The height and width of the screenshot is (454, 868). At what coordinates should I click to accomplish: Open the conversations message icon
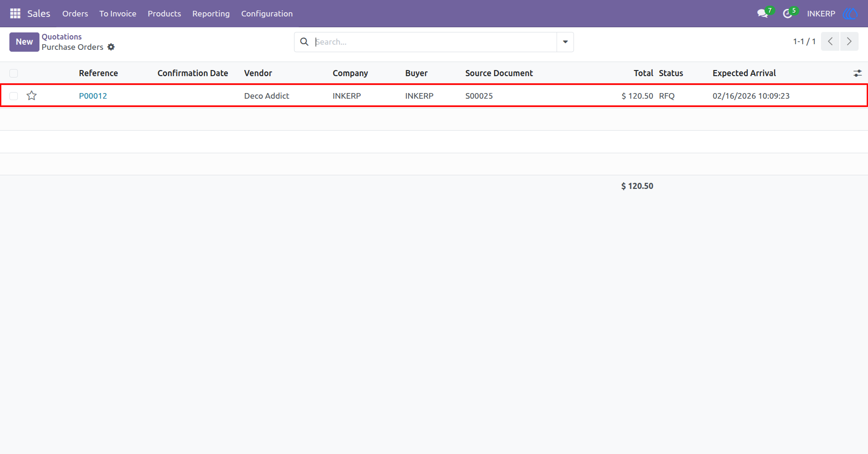click(x=762, y=14)
